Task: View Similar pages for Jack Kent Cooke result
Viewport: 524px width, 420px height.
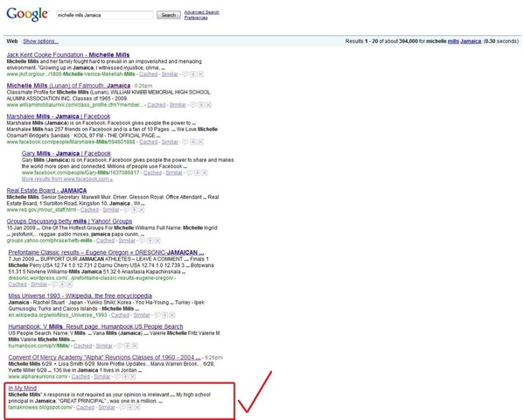Action: click(170, 74)
